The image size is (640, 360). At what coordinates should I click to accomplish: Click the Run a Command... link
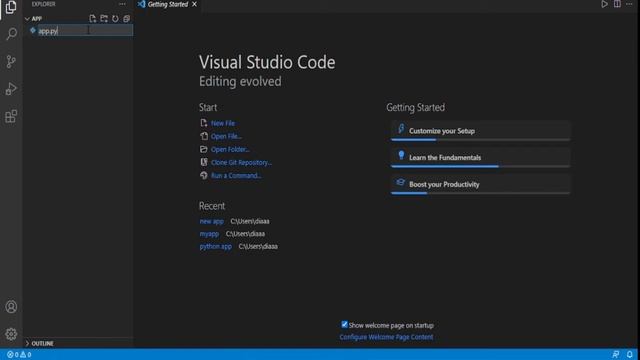tap(236, 175)
